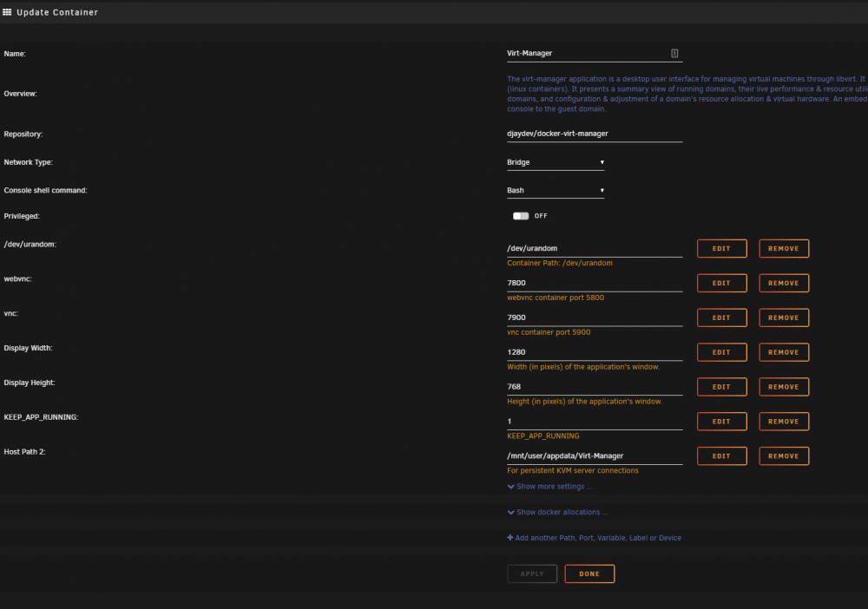The image size is (868, 609).
Task: Remove the webvnc port entry
Action: click(x=784, y=283)
